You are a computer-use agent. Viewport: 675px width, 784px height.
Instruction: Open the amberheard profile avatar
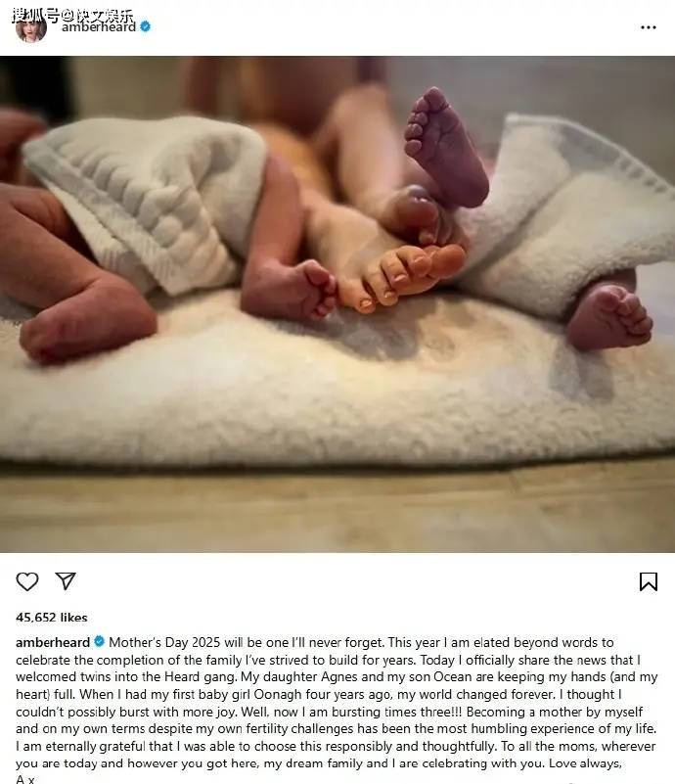coord(31,27)
